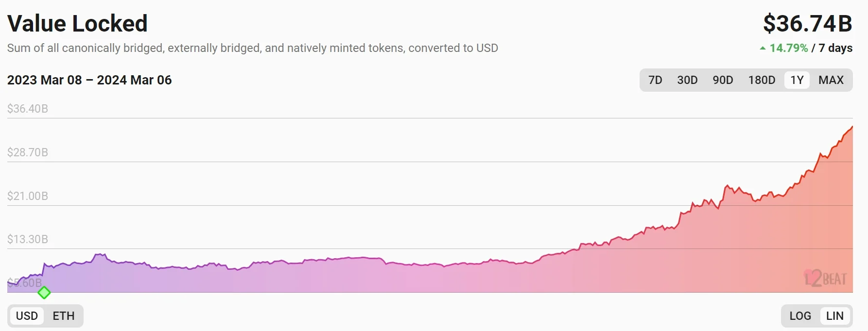The height and width of the screenshot is (331, 868).
Task: Switch value denomination to ETH
Action: click(64, 316)
